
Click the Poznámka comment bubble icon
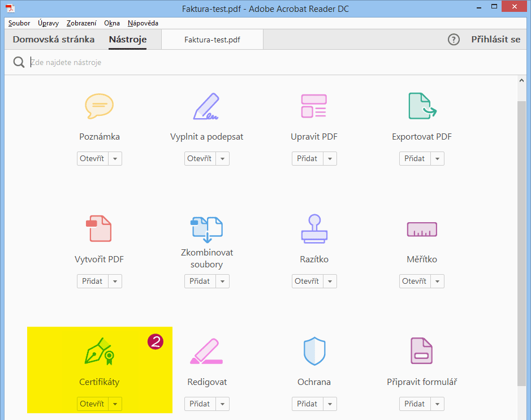(99, 106)
